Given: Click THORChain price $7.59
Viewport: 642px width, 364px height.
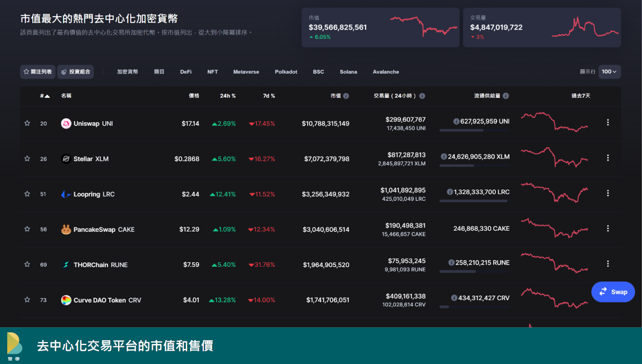Looking at the screenshot, I should click(x=191, y=265).
